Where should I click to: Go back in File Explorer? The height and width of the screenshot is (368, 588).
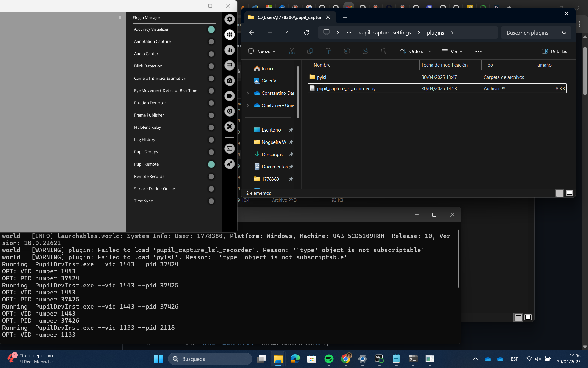click(251, 33)
